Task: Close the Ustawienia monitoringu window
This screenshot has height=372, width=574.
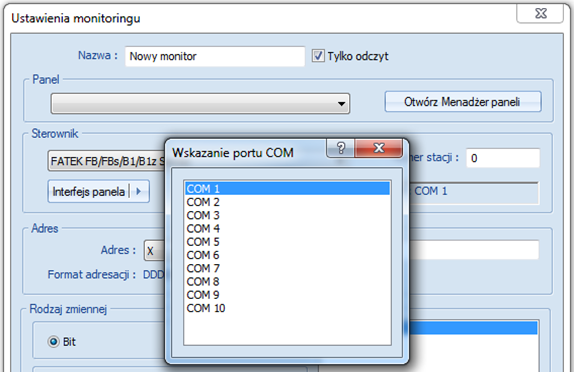Action: (540, 14)
